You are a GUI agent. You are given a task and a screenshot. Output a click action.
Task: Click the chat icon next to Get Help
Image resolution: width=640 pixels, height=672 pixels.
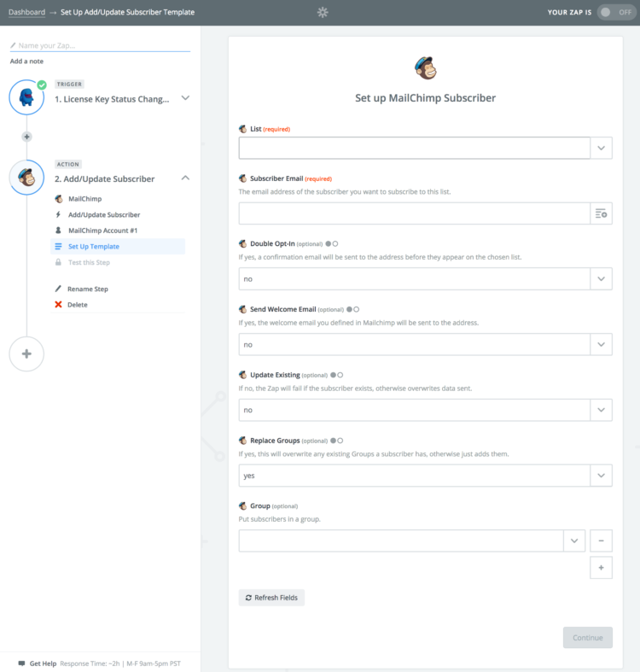21,663
